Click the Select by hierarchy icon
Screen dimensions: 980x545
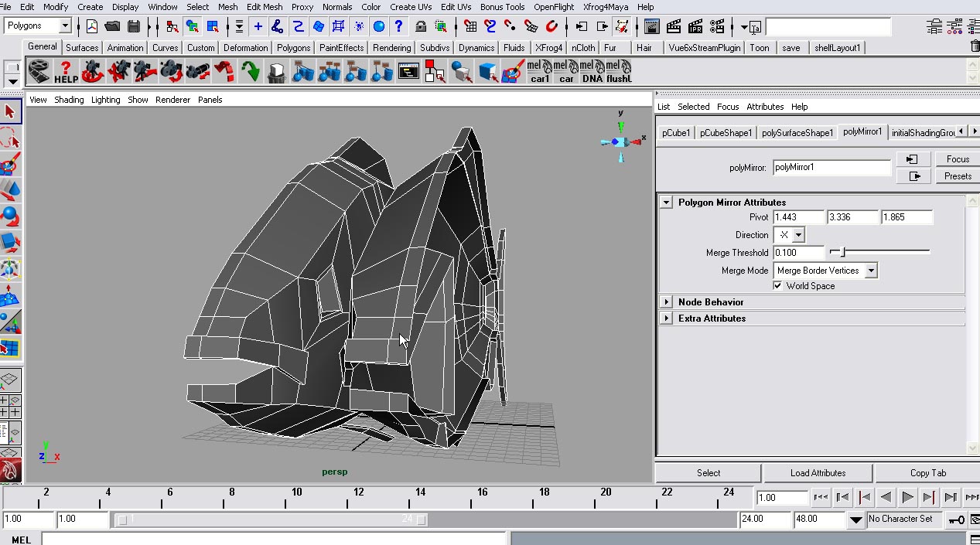tap(172, 26)
